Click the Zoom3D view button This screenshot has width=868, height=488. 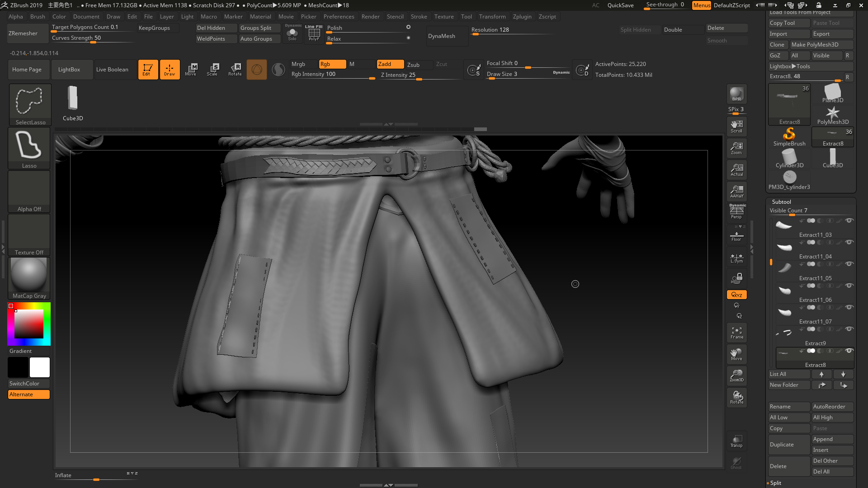click(736, 376)
